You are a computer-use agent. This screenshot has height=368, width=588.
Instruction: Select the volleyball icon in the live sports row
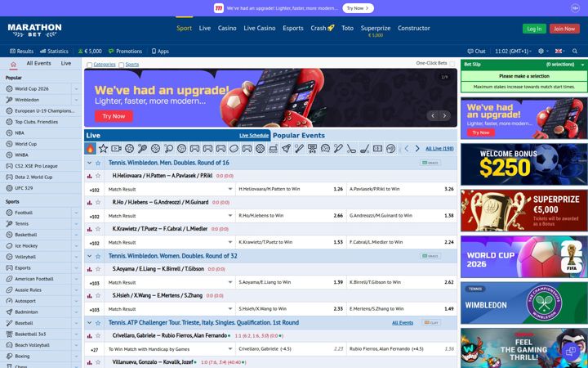(x=181, y=149)
